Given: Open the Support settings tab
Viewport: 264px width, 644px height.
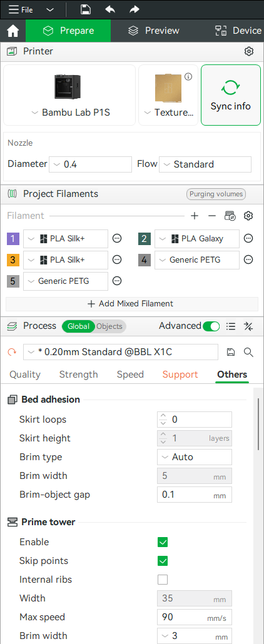Looking at the screenshot, I should point(180,375).
